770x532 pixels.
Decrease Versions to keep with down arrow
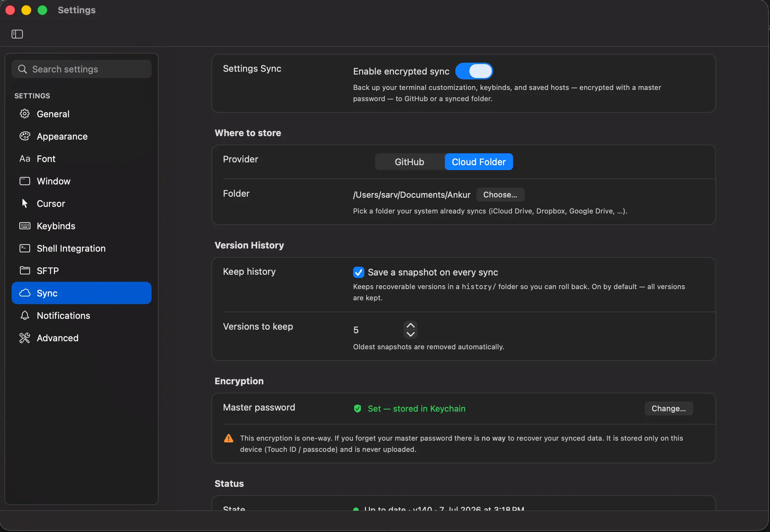tap(411, 334)
